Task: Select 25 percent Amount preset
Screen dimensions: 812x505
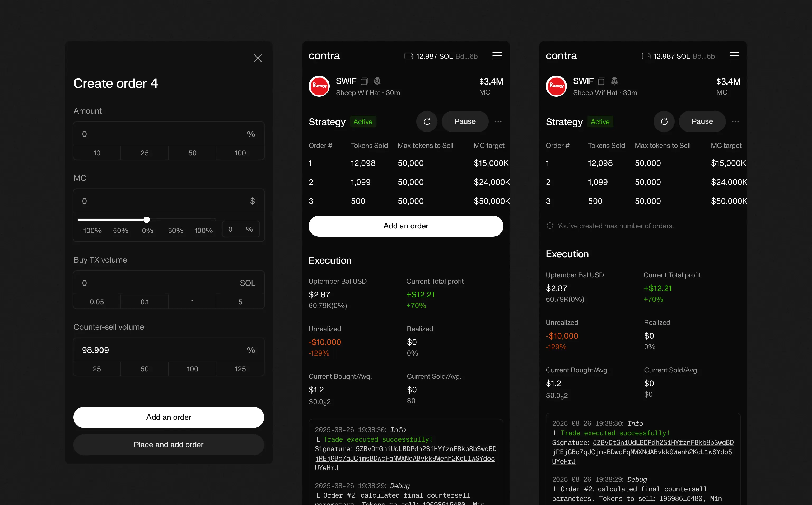Action: (144, 153)
